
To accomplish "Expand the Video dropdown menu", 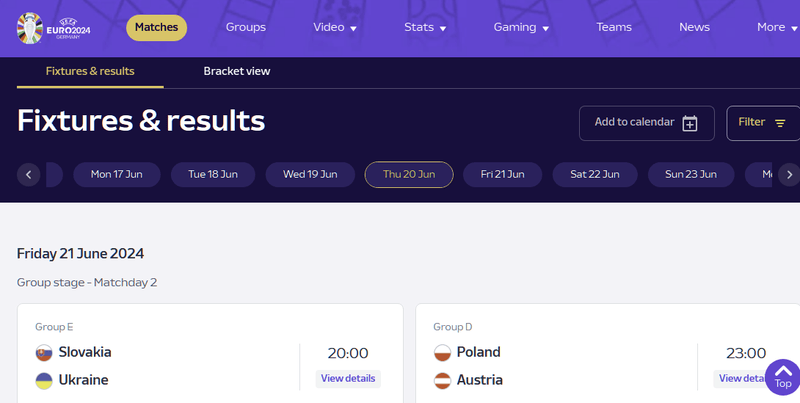I will [x=334, y=28].
